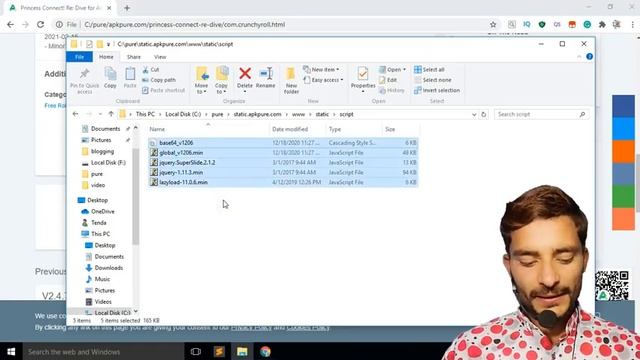Open Tenda in navigation pane
This screenshot has height=360, width=640.
(98, 223)
